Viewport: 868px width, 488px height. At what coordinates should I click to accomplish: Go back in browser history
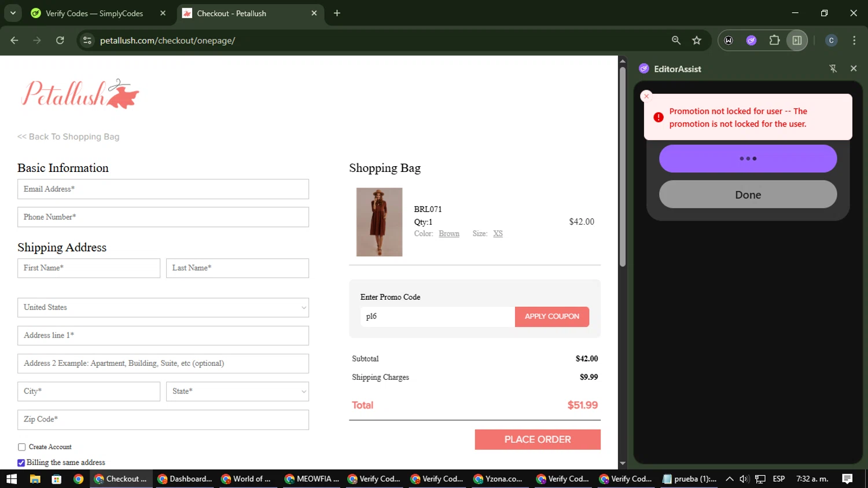click(14, 41)
